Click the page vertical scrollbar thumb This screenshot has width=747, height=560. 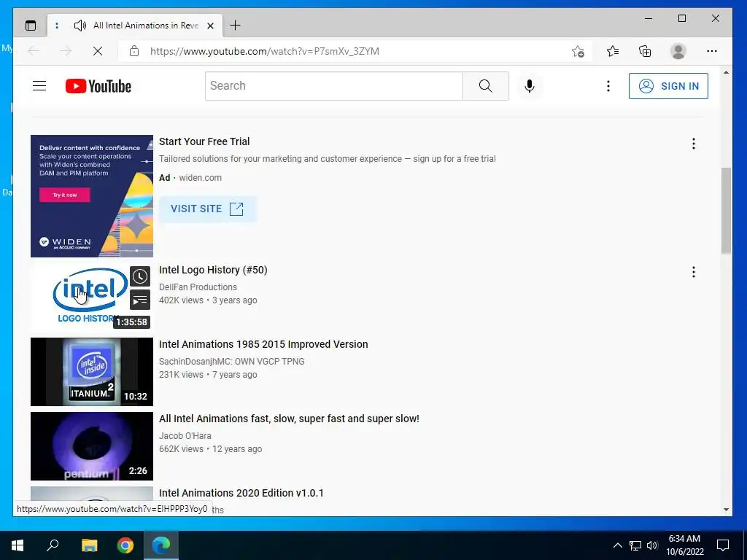[726, 210]
